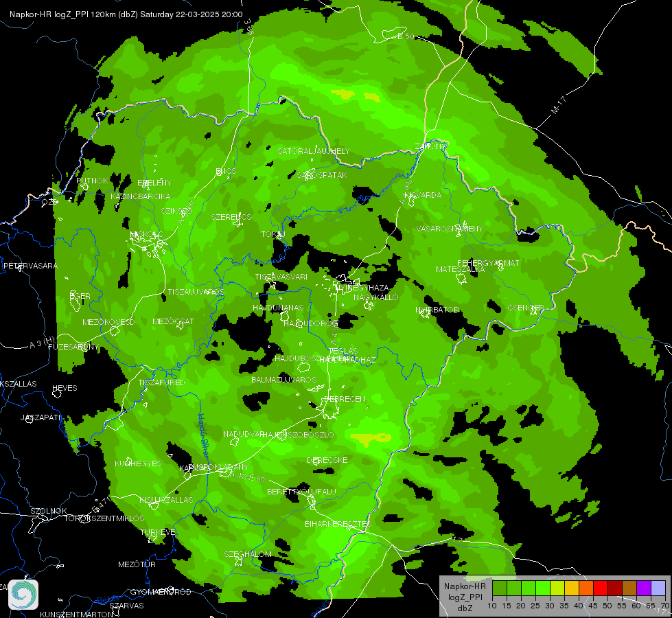Click the KISUJSZALLAS city label
Image resolution: width=672 pixels, height=618 pixels.
[x=166, y=500]
